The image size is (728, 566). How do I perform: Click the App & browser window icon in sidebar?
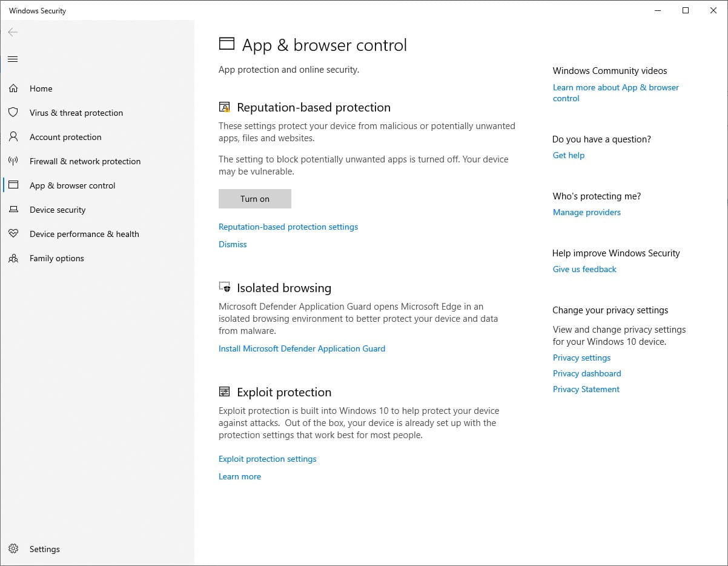pos(13,185)
